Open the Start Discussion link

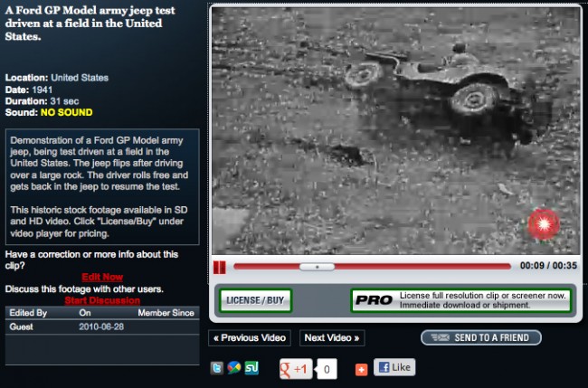[101, 300]
